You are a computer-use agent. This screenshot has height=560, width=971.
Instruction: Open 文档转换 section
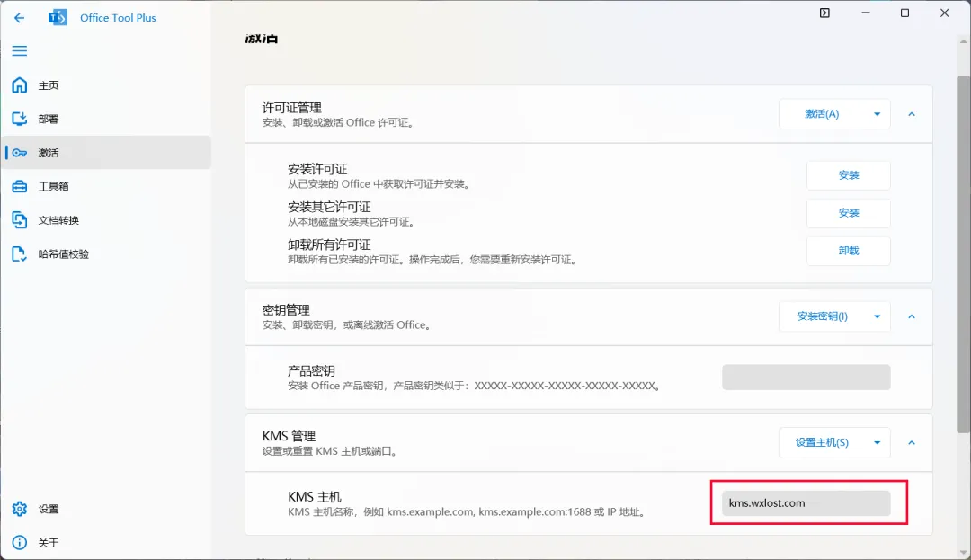(x=106, y=219)
